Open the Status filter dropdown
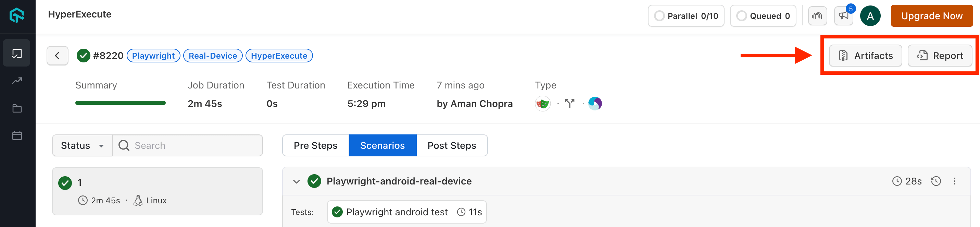This screenshot has height=227, width=980. [x=82, y=145]
